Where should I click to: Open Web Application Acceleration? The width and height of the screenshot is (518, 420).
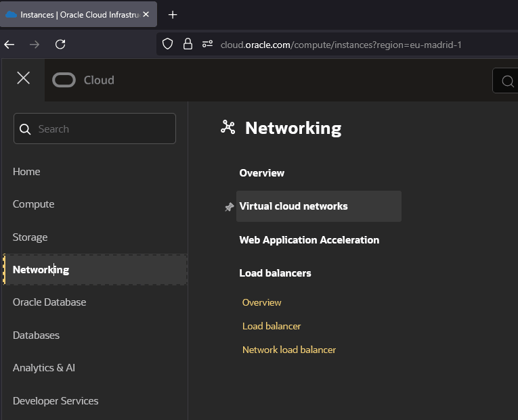tap(309, 240)
